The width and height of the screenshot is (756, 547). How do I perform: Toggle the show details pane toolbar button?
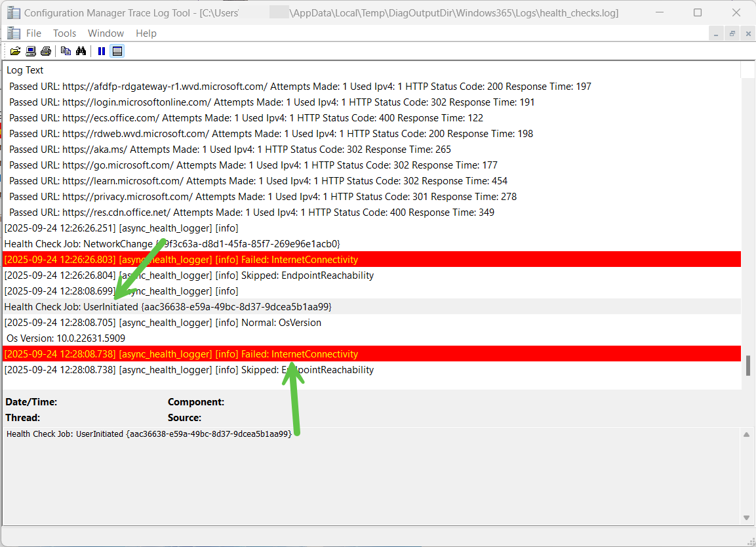pyautogui.click(x=117, y=51)
